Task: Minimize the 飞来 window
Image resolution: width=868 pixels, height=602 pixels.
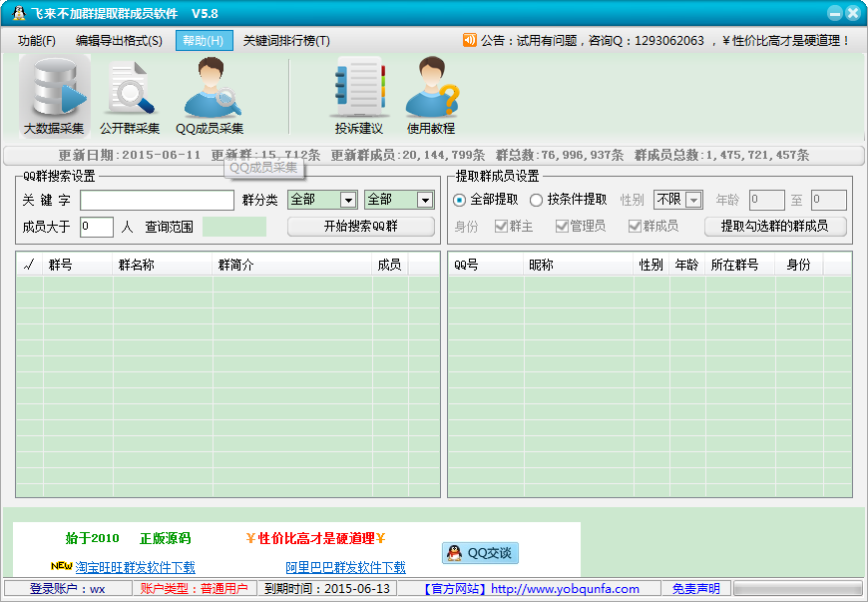Action: pyautogui.click(x=835, y=13)
